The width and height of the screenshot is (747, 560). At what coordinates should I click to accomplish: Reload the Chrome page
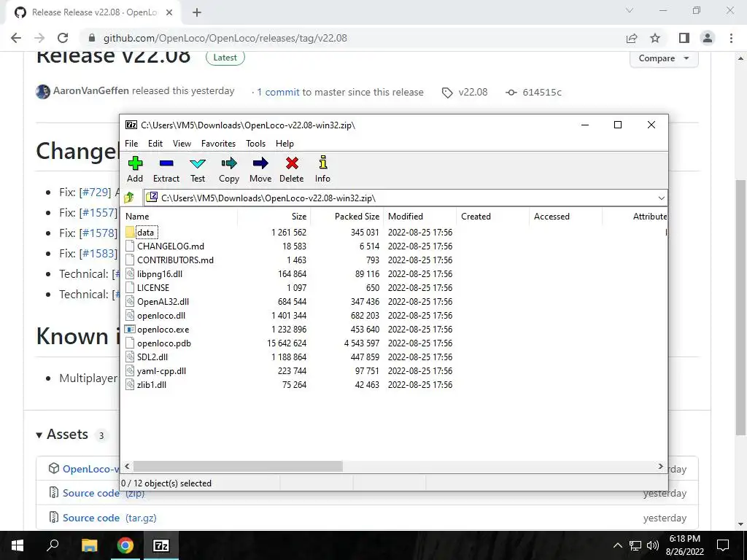click(x=63, y=38)
